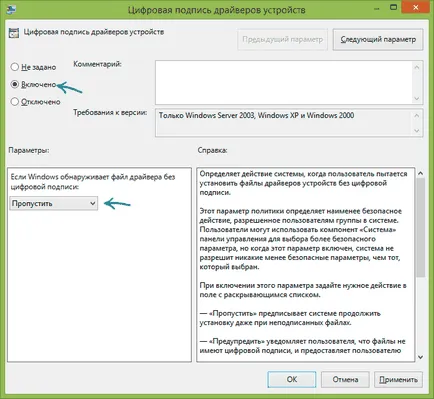Image resolution: width=434 pixels, height=399 pixels.
Task: Click the "Предыдущий параметр" button
Action: (282, 40)
